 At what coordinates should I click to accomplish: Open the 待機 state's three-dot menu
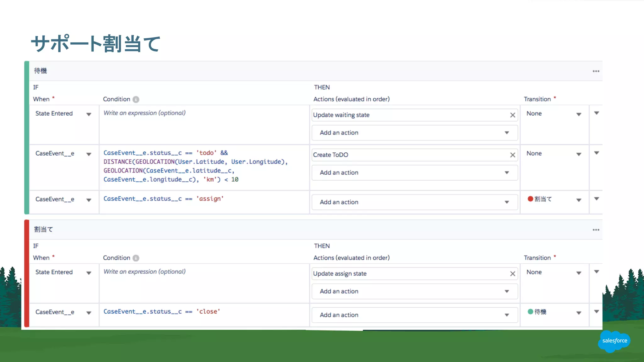(596, 71)
